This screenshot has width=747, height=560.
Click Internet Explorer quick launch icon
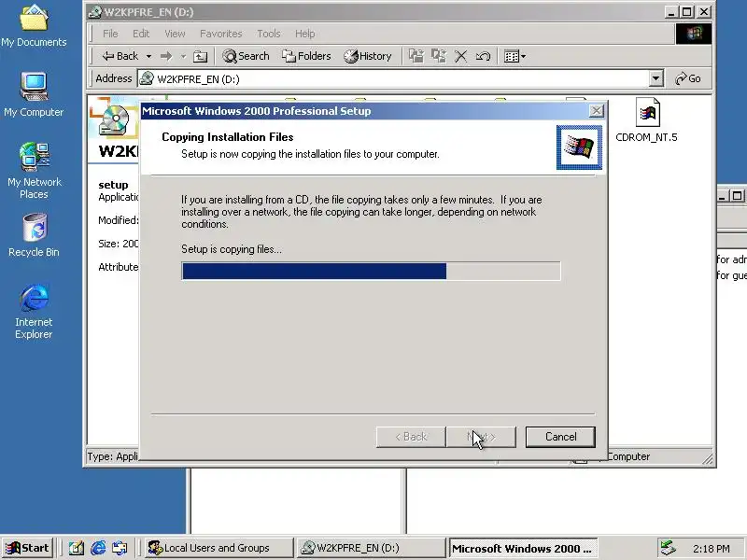coord(98,548)
